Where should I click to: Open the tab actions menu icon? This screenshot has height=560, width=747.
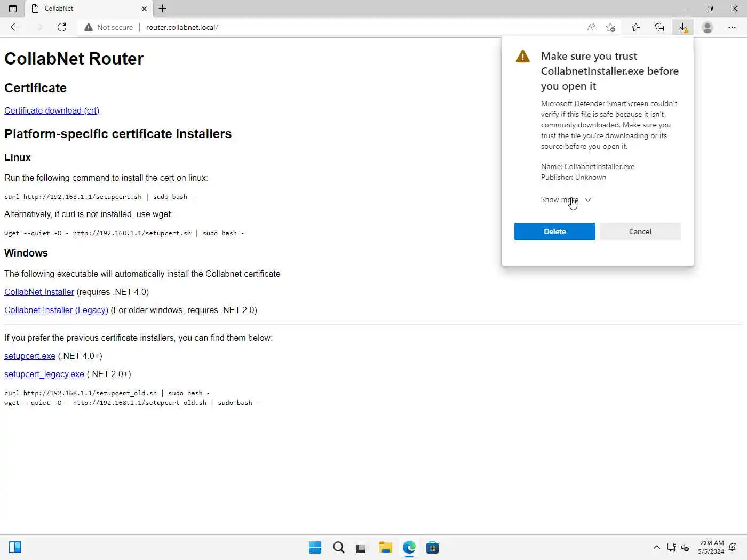13,9
